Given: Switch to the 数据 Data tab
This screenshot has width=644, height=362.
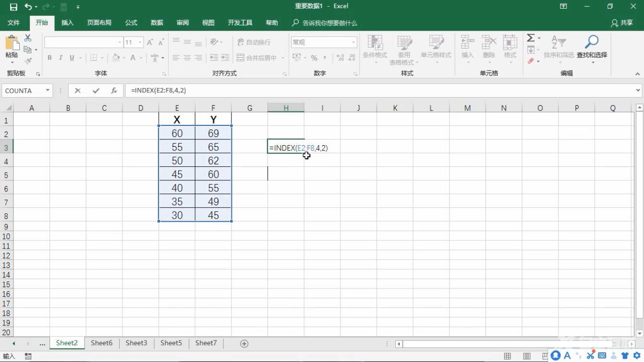Looking at the screenshot, I should 157,23.
